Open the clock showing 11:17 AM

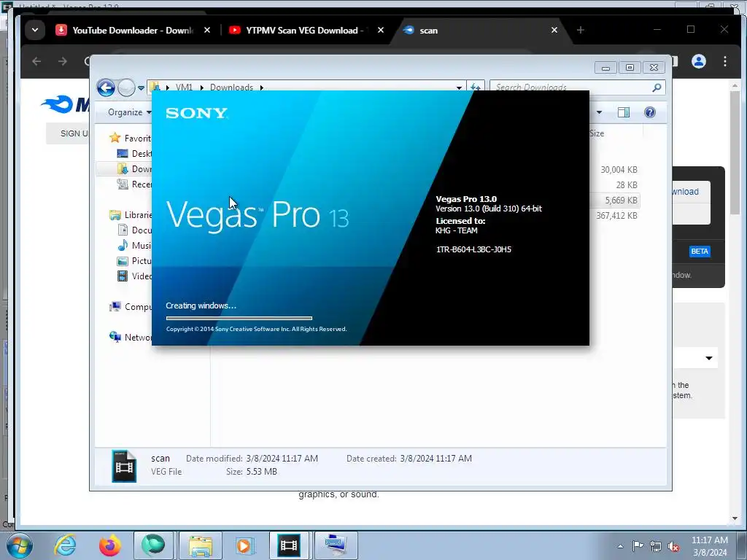tap(709, 546)
